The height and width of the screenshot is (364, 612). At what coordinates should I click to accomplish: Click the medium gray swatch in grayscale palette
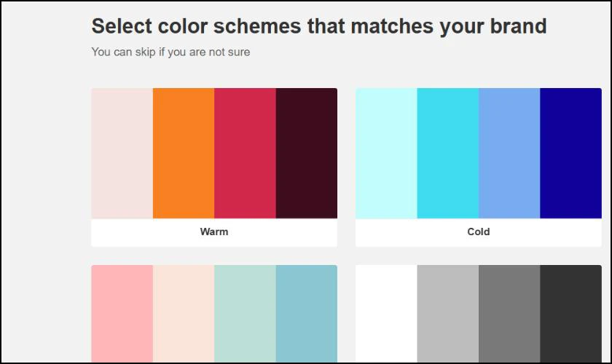[509, 314]
